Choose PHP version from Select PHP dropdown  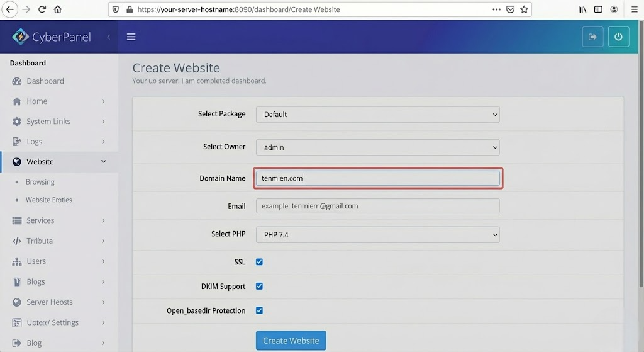coord(377,235)
